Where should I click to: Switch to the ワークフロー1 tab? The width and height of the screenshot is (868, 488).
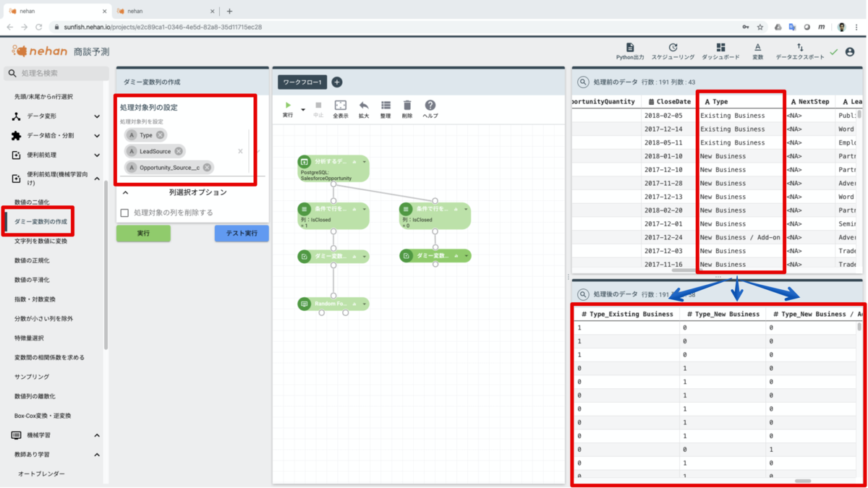[x=302, y=82]
